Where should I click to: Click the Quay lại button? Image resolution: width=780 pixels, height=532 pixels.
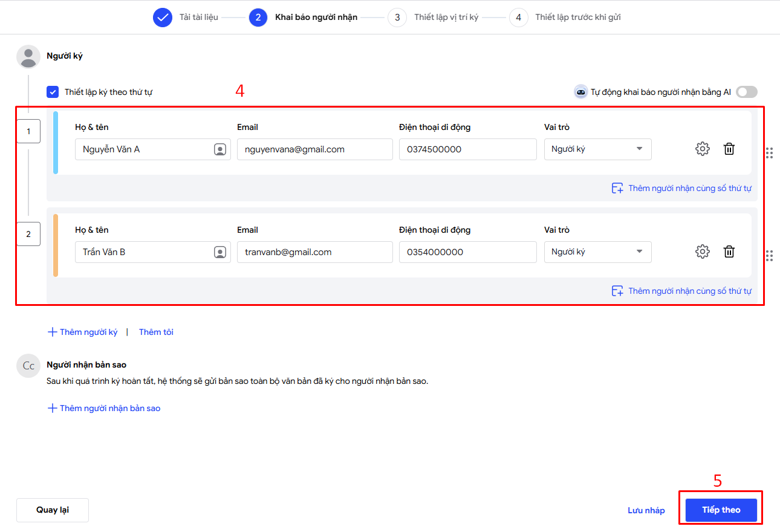coord(53,510)
